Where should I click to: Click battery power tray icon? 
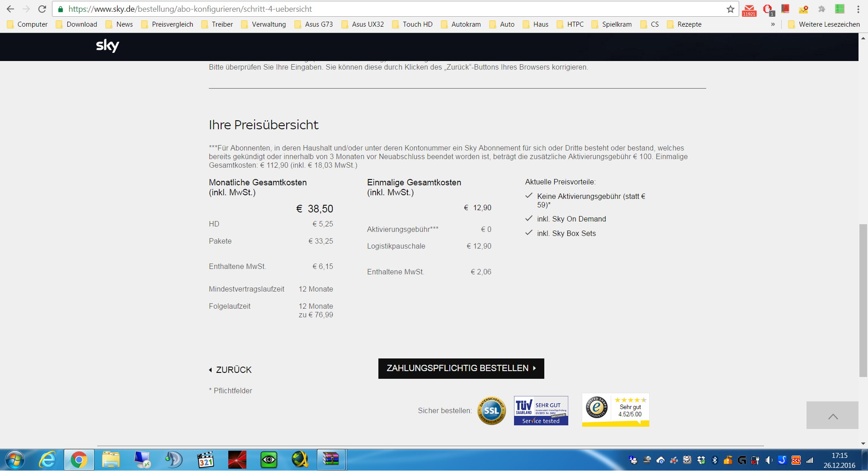(755, 460)
